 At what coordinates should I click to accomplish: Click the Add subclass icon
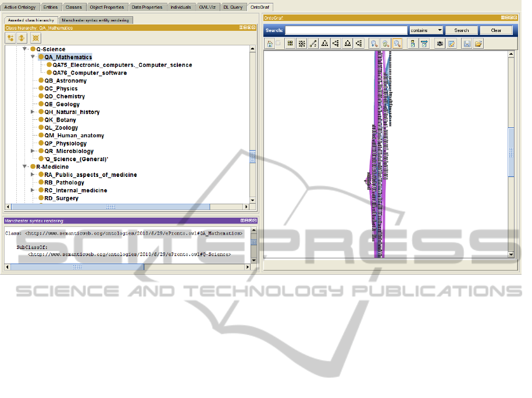(10, 38)
